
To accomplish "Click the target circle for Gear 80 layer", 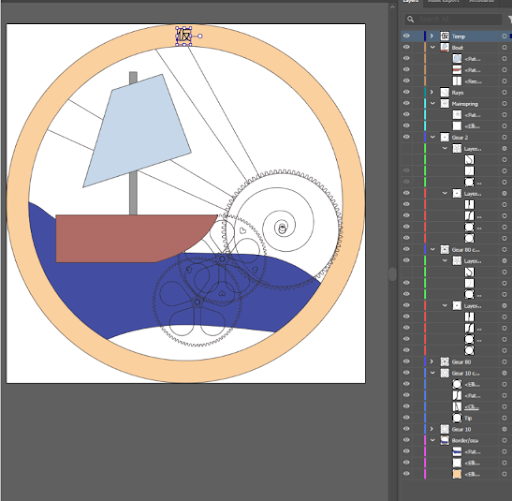I will pyautogui.click(x=504, y=362).
